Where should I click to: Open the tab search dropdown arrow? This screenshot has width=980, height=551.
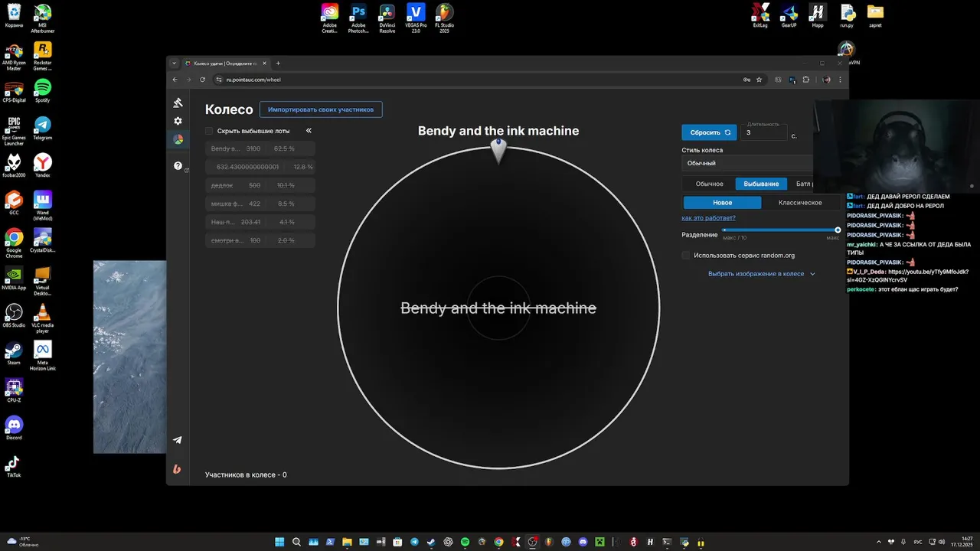click(175, 64)
